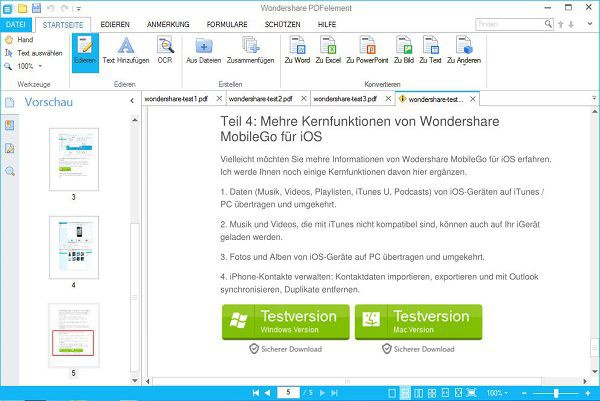Click the Text Hinzufügen tool
The image size is (600, 401).
click(x=126, y=50)
